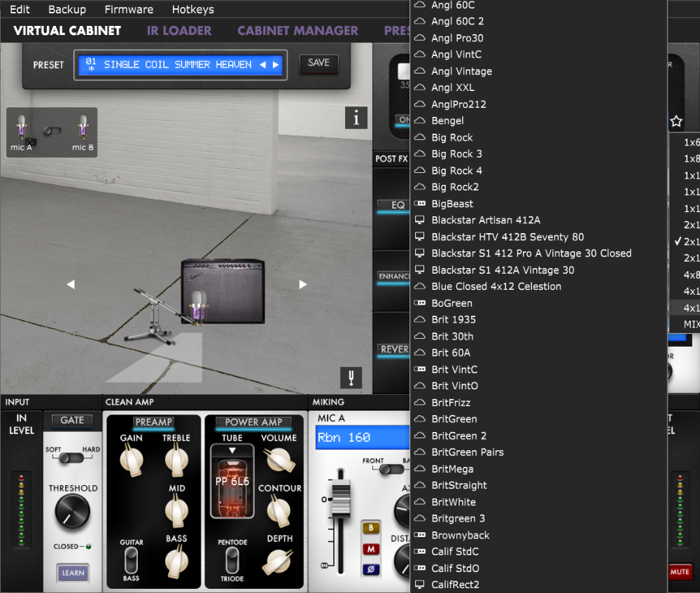The width and height of the screenshot is (700, 593).
Task: Select next preset arrow in preset display
Action: (x=276, y=64)
